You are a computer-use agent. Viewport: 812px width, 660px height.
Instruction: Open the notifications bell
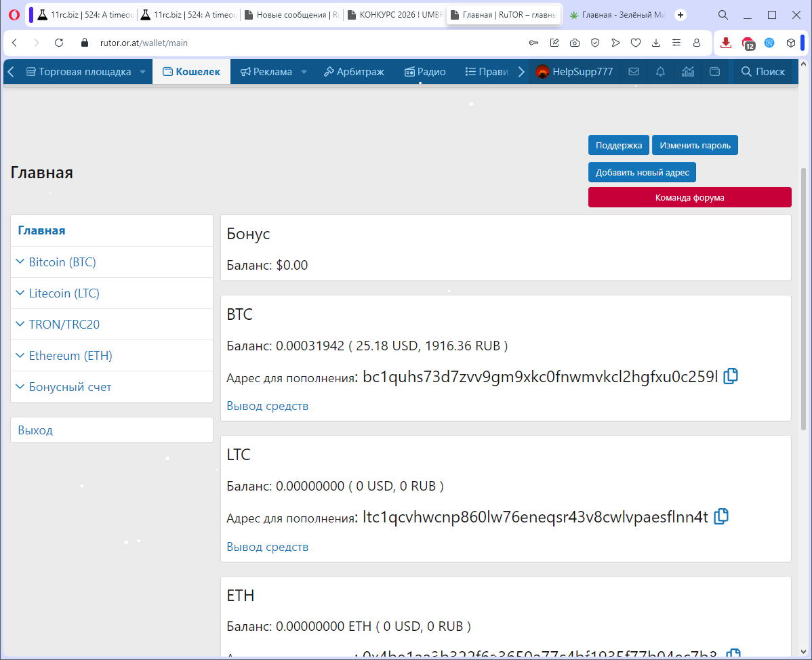pyautogui.click(x=660, y=72)
